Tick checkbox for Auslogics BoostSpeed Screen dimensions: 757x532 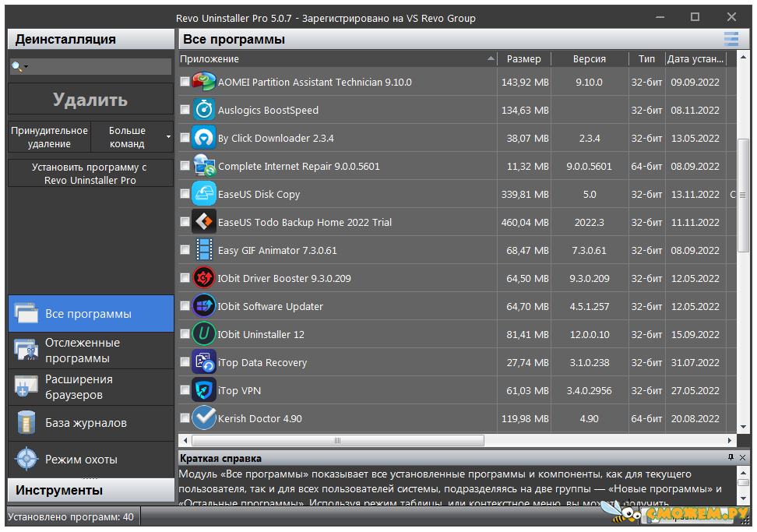tap(185, 110)
